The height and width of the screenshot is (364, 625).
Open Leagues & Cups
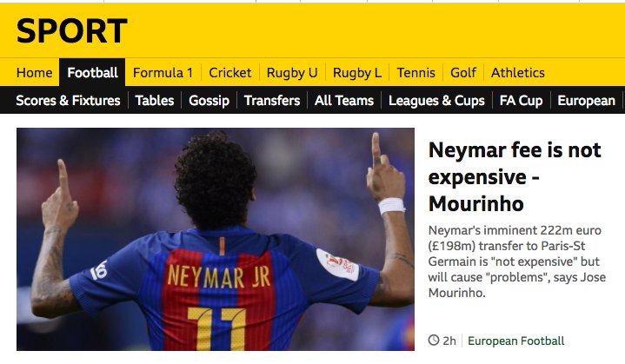436,101
